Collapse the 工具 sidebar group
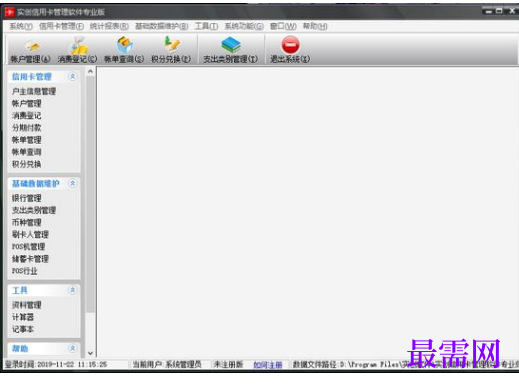The height and width of the screenshot is (385, 519). click(x=72, y=290)
